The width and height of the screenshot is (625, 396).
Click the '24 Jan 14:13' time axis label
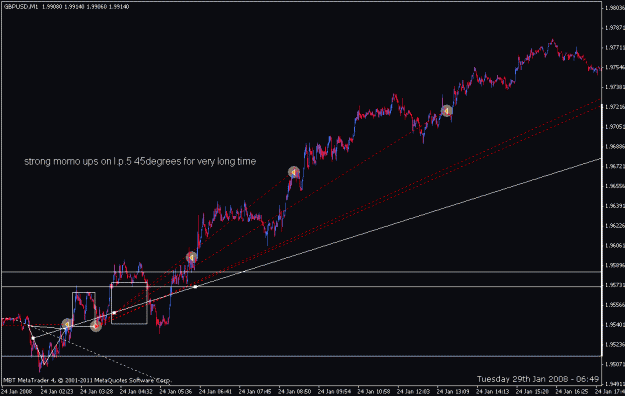[493, 392]
